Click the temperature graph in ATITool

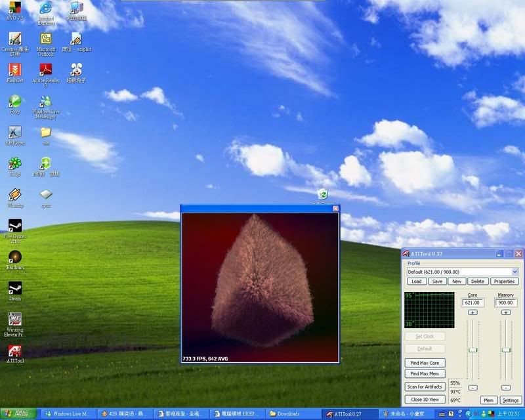click(429, 310)
